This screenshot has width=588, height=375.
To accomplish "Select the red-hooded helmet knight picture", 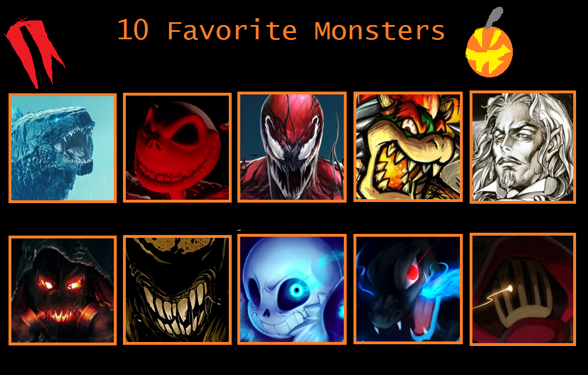I will coord(523,289).
